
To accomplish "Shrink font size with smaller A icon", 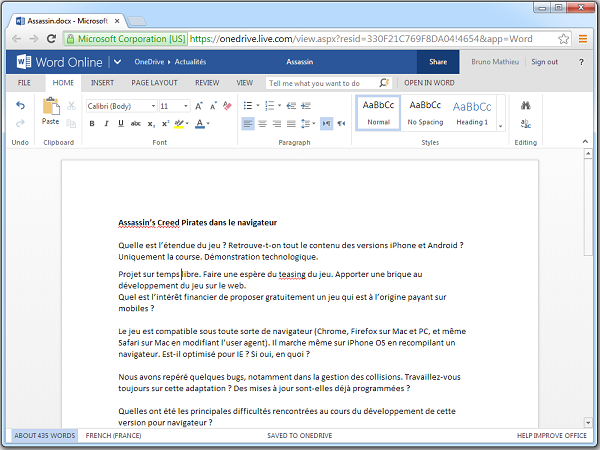I will tap(213, 106).
